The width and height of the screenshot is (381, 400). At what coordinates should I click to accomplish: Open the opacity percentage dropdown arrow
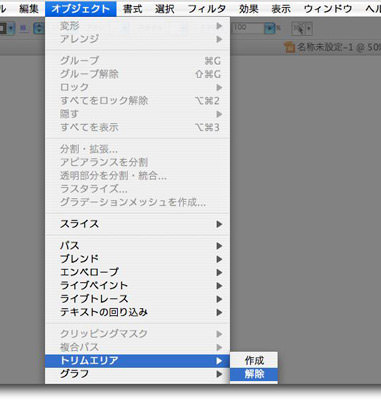pyautogui.click(x=270, y=29)
